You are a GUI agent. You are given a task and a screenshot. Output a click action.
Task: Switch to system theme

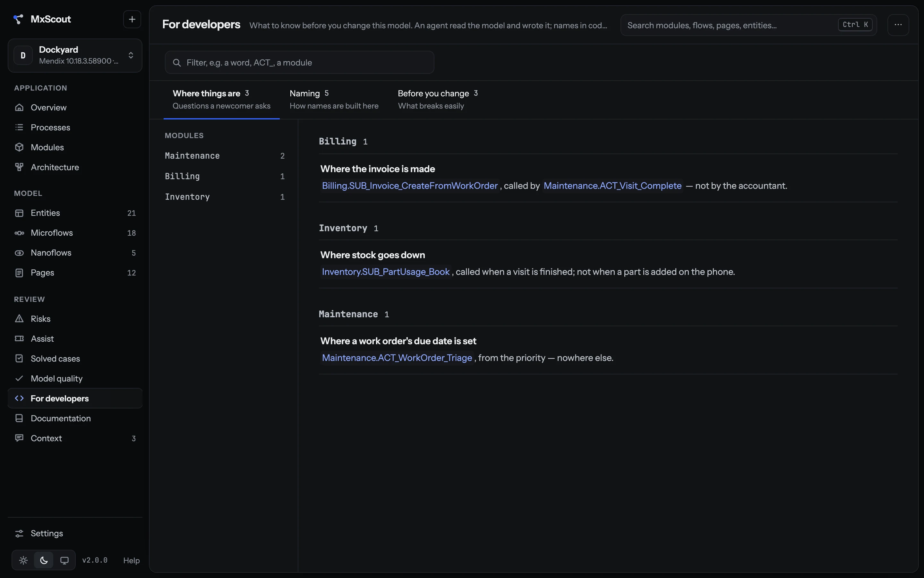pyautogui.click(x=64, y=560)
